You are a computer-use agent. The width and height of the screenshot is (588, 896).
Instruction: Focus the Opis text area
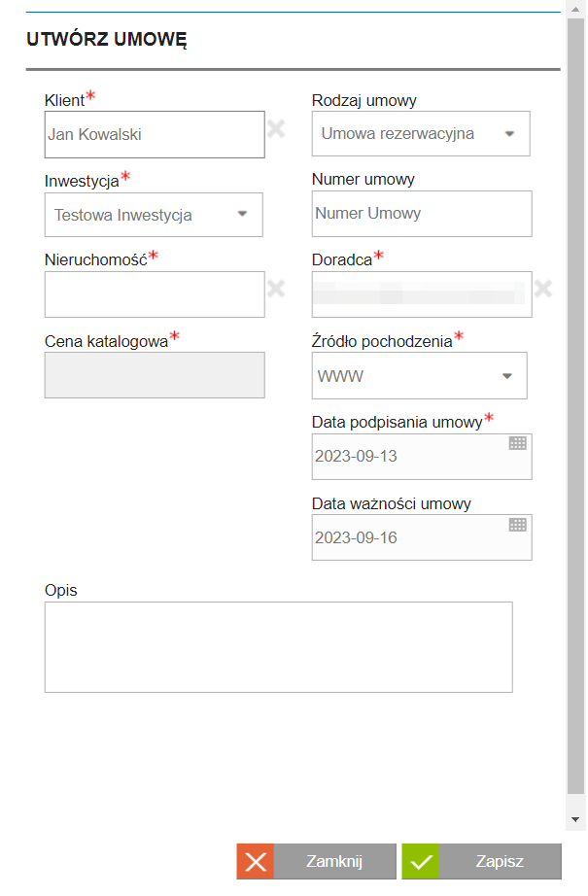[279, 647]
